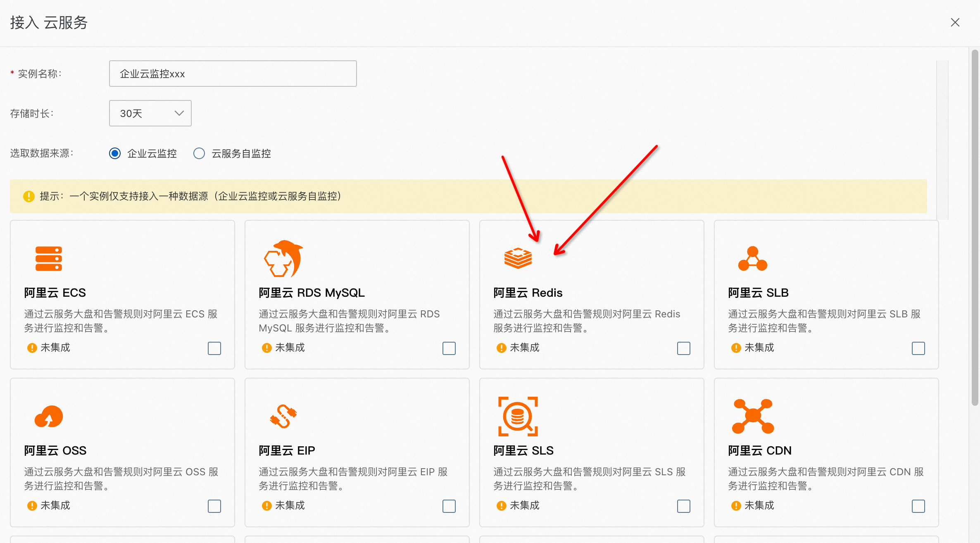Screen dimensions: 980x543
Task: Click the 阿里云 EIP link icon
Action: tap(283, 416)
